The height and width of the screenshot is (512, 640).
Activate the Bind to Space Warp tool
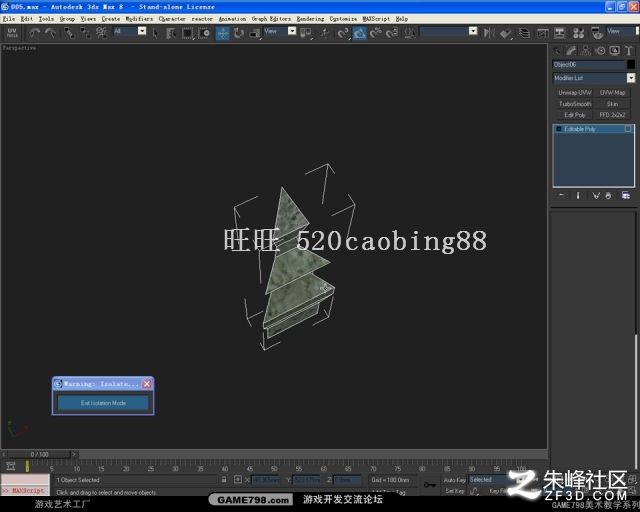101,33
